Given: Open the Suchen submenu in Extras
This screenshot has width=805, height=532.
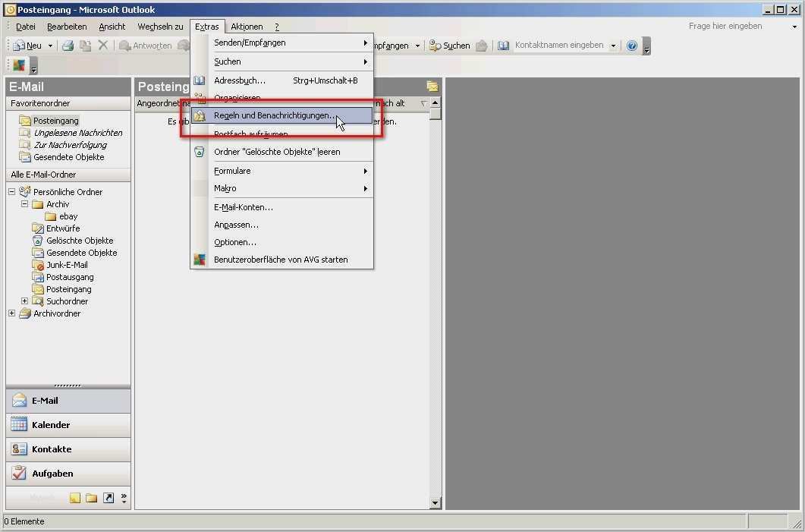Looking at the screenshot, I should [281, 61].
